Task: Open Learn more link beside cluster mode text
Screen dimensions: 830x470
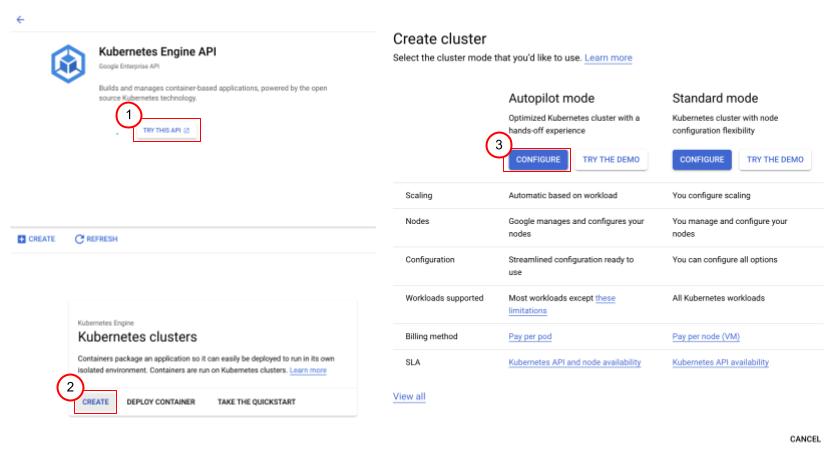Action: [608, 58]
